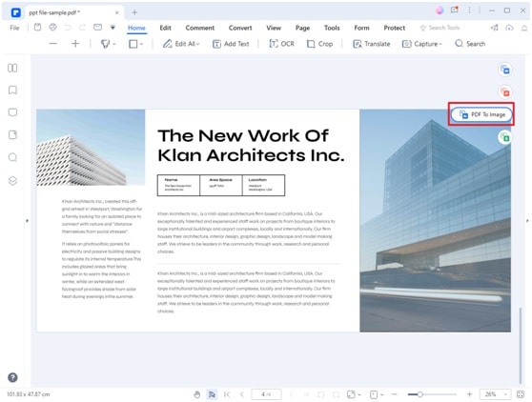Viewport: 532px width, 402px height.
Task: Click the red PDF to PPT floating icon
Action: coord(505,91)
